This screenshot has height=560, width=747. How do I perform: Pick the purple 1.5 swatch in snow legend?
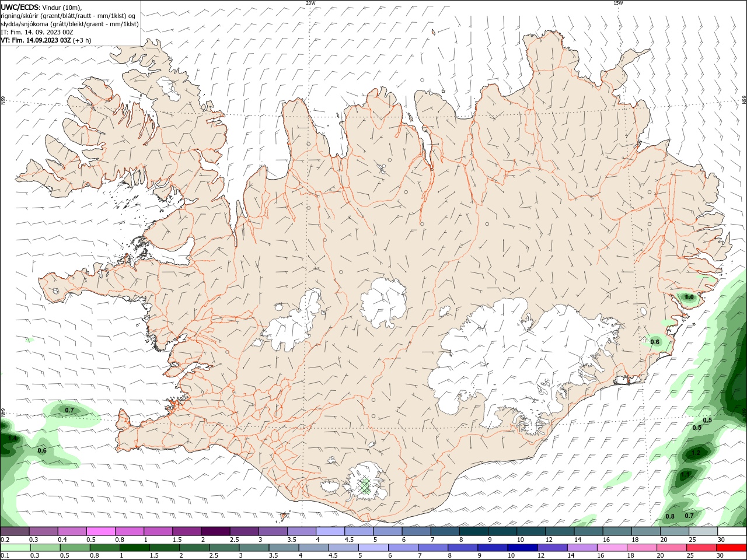coord(186,531)
